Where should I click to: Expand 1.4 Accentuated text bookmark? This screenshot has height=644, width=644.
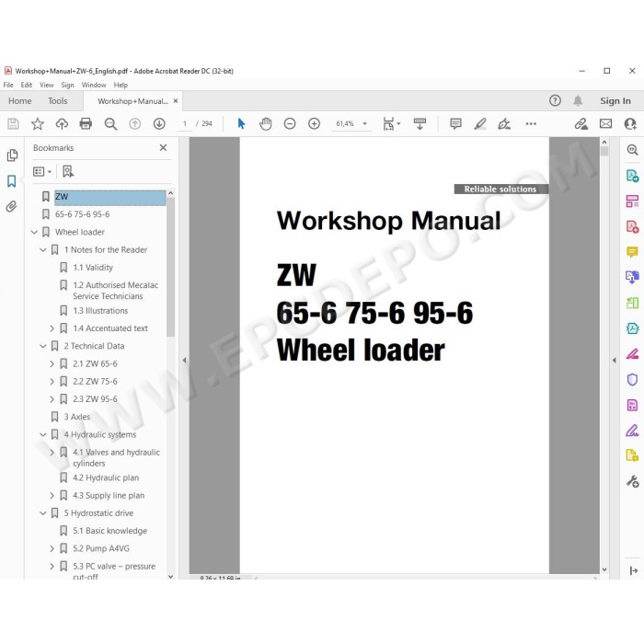pos(52,328)
